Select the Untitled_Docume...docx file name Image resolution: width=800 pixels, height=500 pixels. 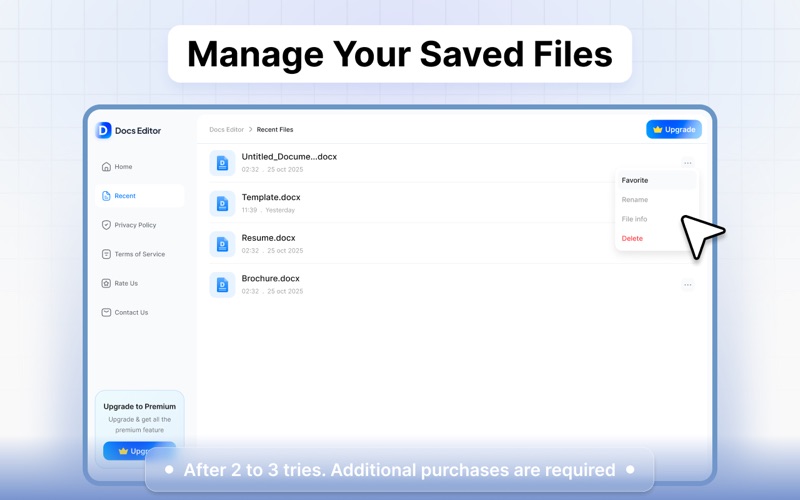tap(289, 157)
